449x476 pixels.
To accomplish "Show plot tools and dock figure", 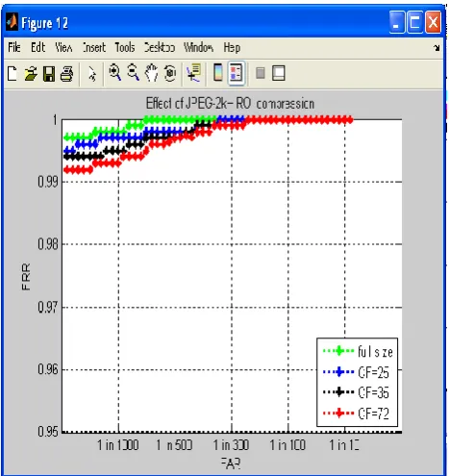I will (278, 73).
